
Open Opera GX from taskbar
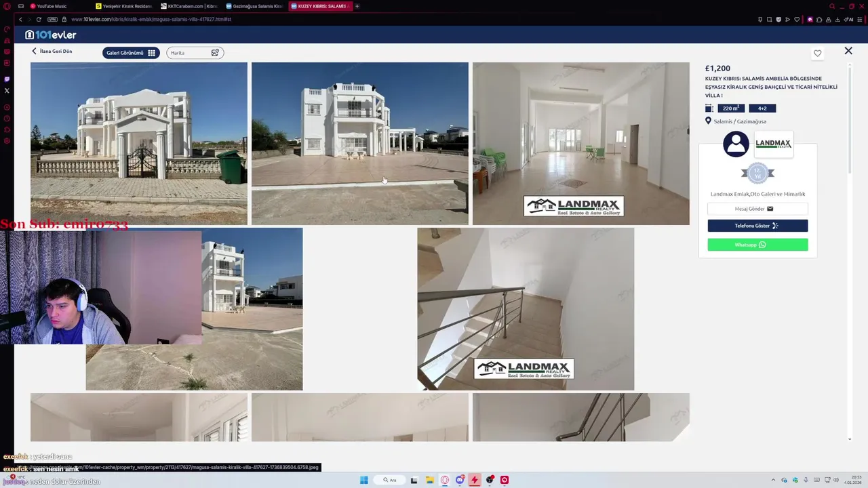[x=445, y=480]
